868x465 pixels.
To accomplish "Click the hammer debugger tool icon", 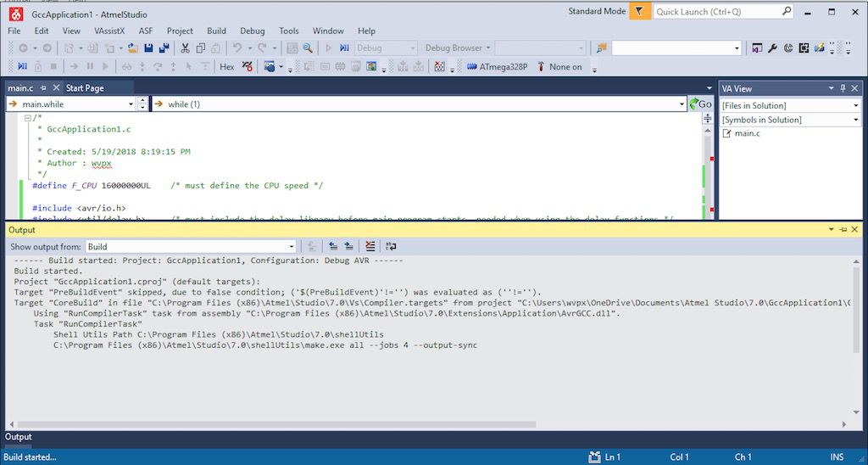I will [540, 66].
